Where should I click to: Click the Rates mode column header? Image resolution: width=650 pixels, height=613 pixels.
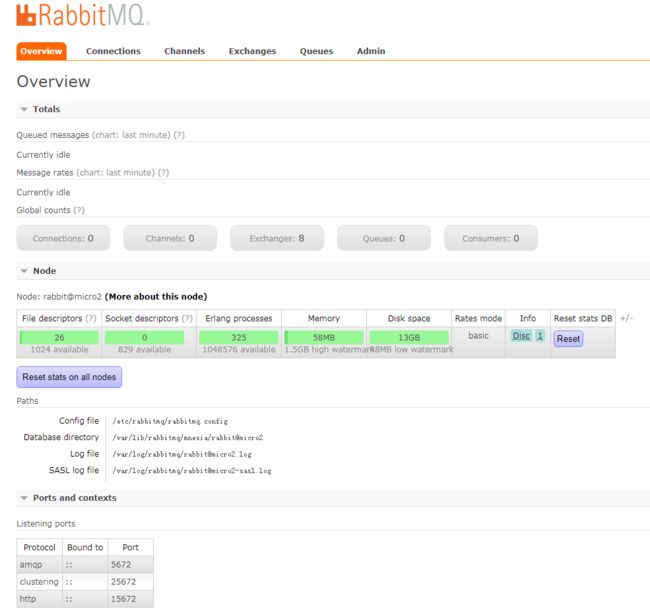click(x=478, y=318)
